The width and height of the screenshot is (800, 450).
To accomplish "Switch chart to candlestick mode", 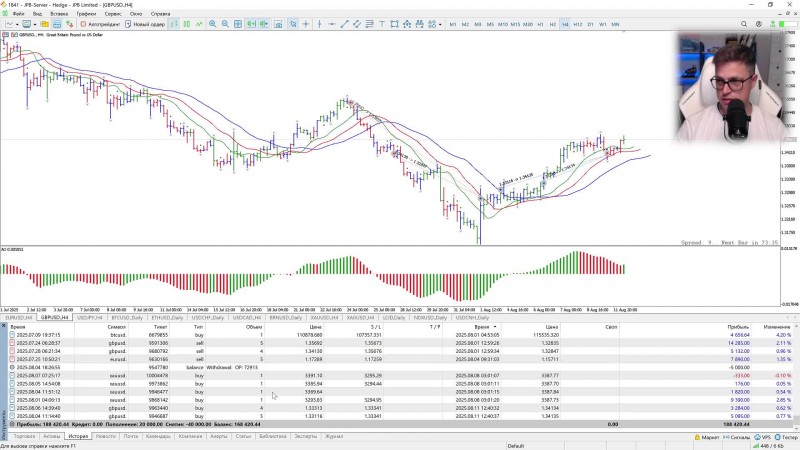I will pos(187,24).
